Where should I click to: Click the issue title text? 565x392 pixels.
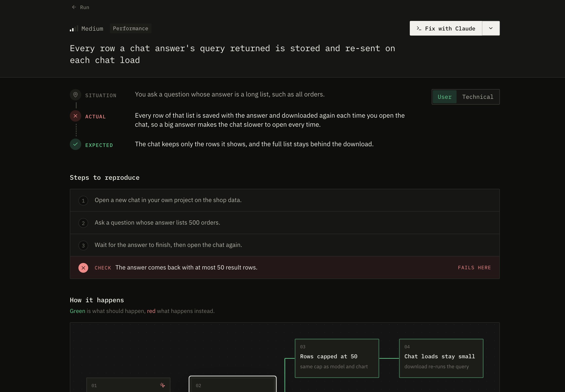click(232, 54)
